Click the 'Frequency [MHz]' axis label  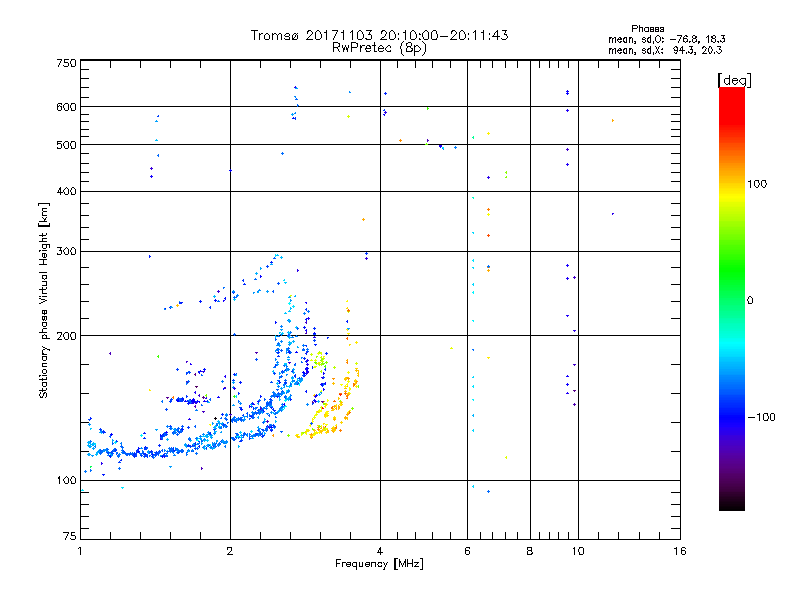pos(379,564)
